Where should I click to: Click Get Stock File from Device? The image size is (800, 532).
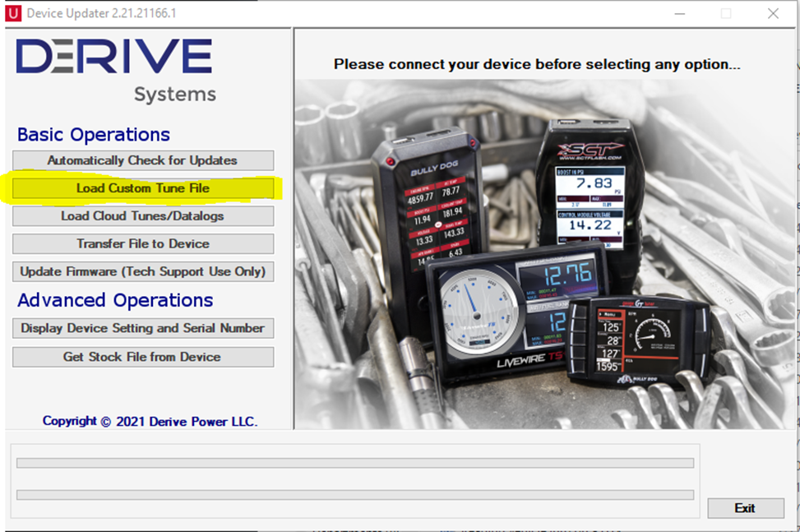(143, 357)
